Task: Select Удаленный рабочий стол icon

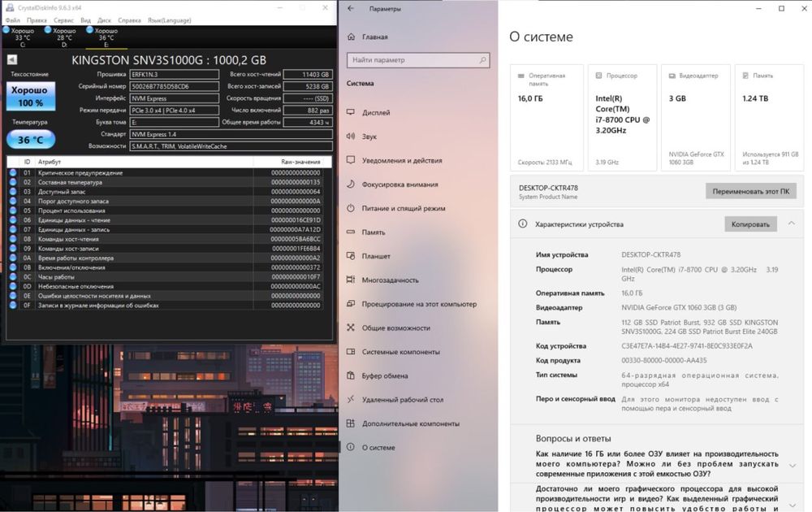Action: point(351,399)
